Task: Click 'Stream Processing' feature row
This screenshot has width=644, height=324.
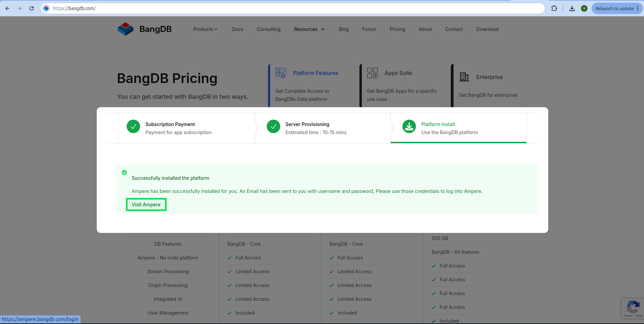Action: (x=168, y=272)
